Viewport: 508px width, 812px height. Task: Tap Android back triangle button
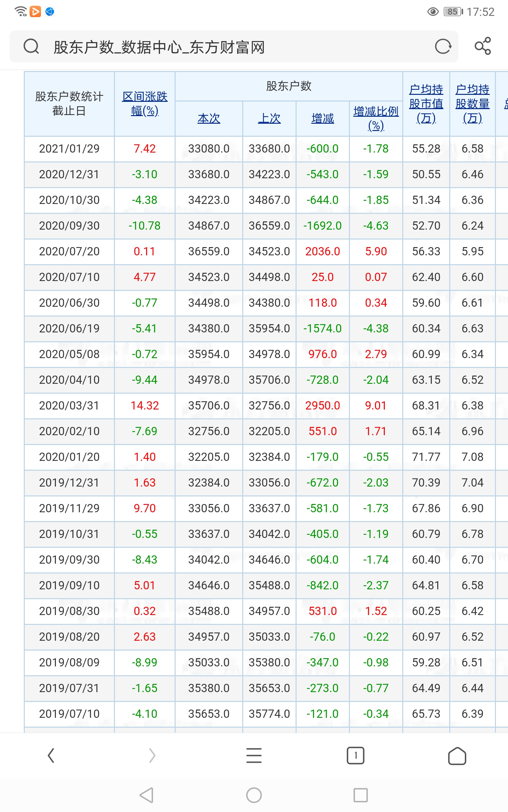[x=147, y=795]
